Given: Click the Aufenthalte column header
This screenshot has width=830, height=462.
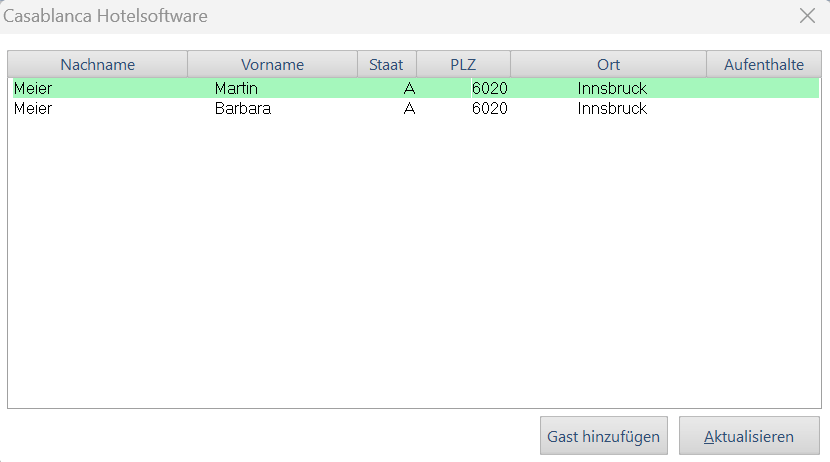Looking at the screenshot, I should pos(763,64).
